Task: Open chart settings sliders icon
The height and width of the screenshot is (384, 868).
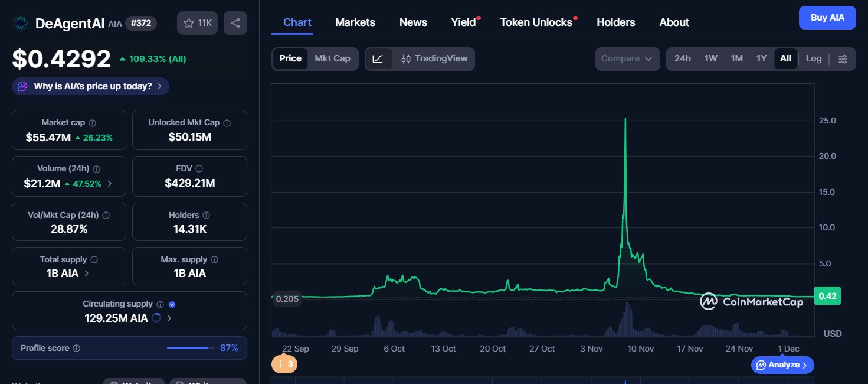Action: (x=843, y=58)
